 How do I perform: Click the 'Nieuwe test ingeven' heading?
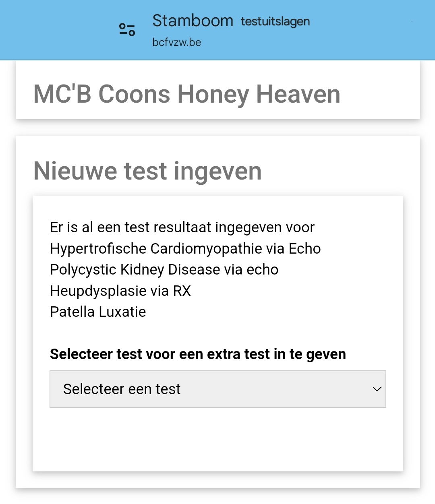click(147, 171)
